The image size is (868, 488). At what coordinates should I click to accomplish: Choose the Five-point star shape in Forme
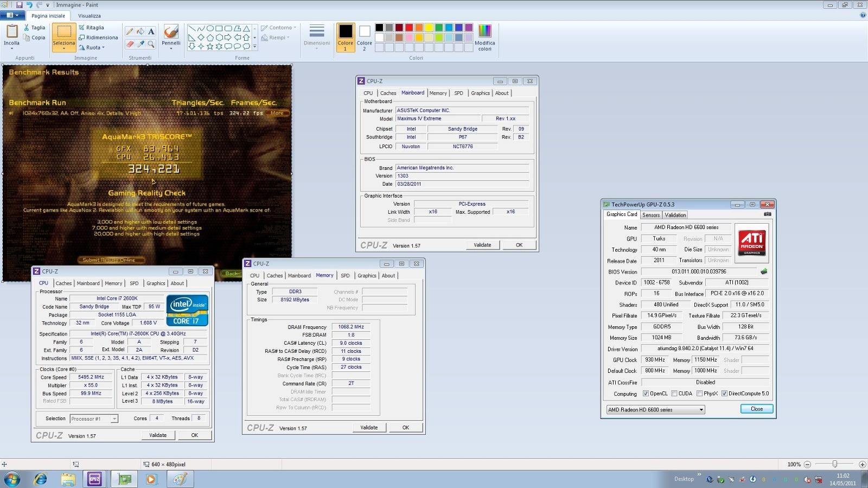click(210, 47)
